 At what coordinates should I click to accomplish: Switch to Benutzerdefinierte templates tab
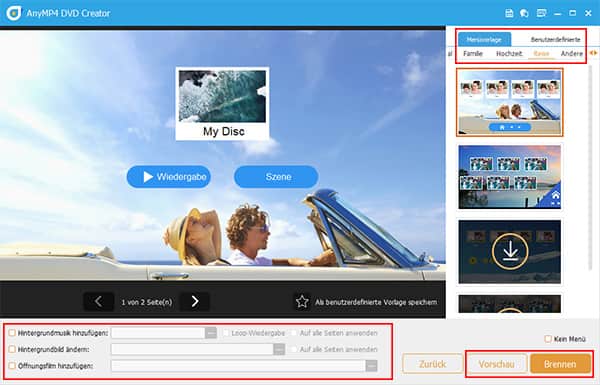tap(555, 39)
